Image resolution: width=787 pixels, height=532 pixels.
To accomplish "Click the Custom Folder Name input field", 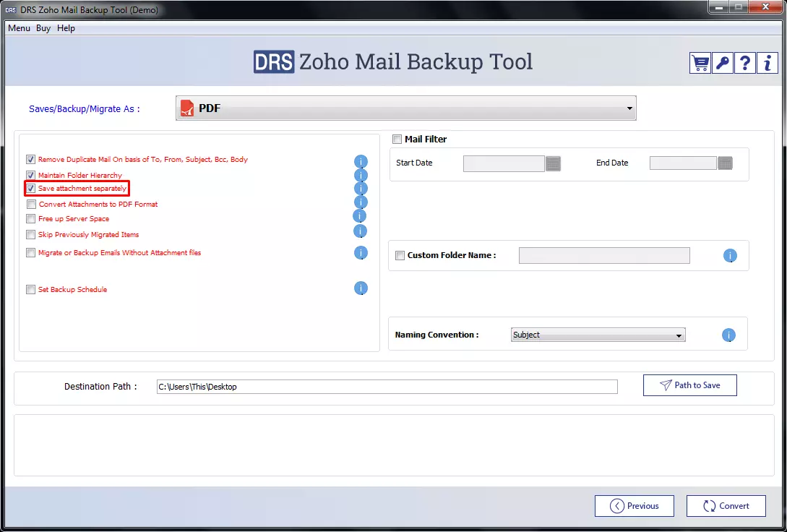I will coord(604,255).
